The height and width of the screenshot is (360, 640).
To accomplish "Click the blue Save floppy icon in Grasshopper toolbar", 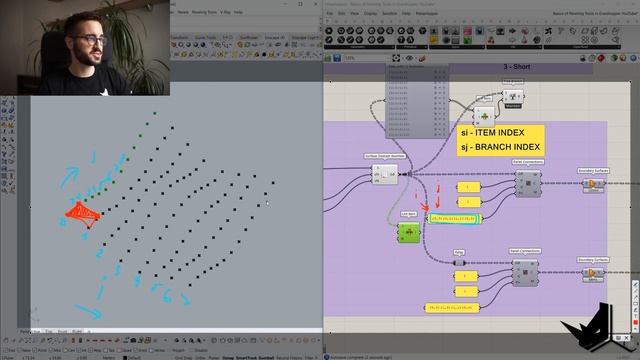I will tap(337, 58).
